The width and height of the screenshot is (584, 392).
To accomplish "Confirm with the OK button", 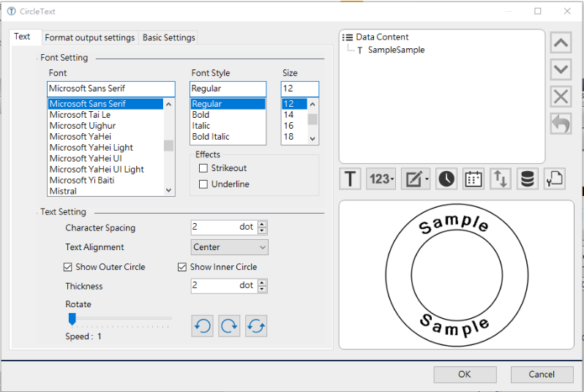I will pyautogui.click(x=465, y=374).
